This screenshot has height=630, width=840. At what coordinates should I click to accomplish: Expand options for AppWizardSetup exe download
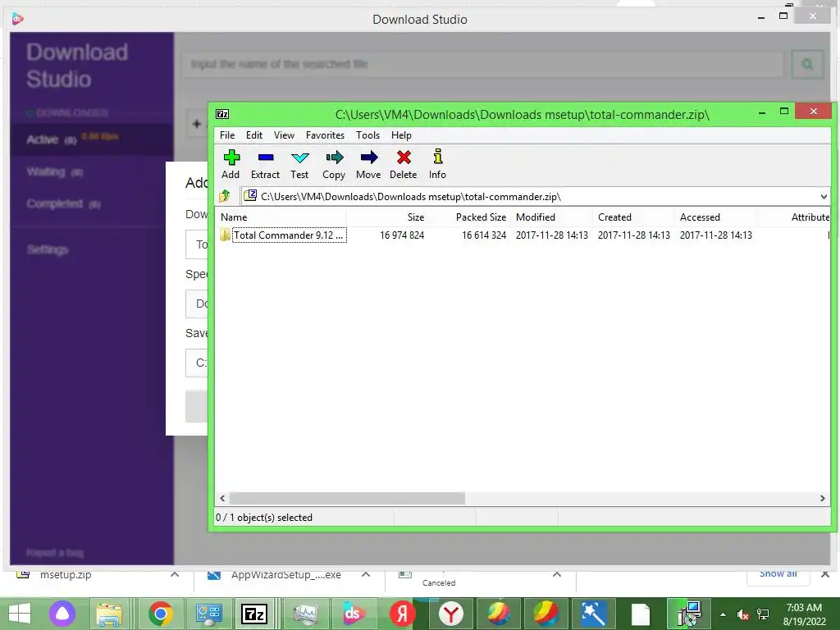(x=366, y=574)
